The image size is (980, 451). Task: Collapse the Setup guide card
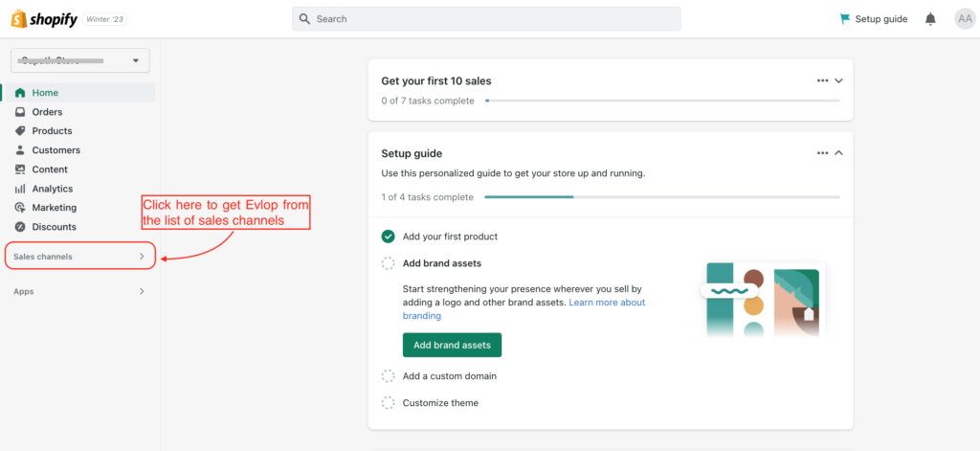pyautogui.click(x=838, y=152)
